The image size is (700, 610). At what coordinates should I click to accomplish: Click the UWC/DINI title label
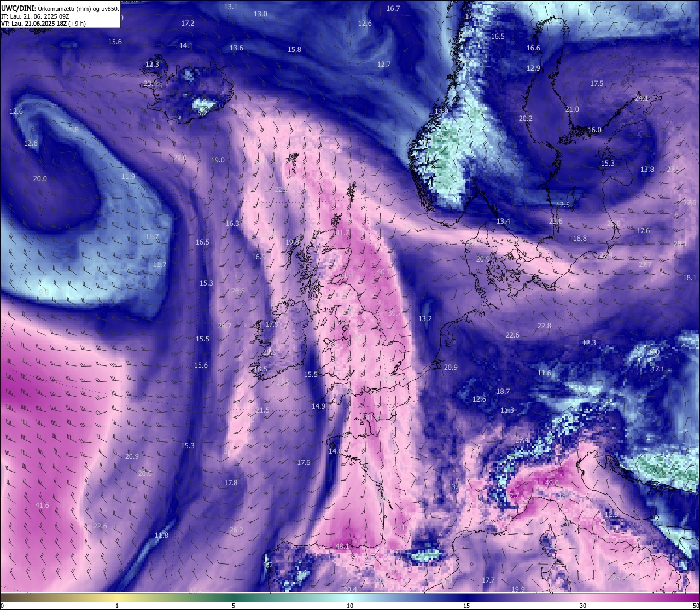(x=19, y=9)
